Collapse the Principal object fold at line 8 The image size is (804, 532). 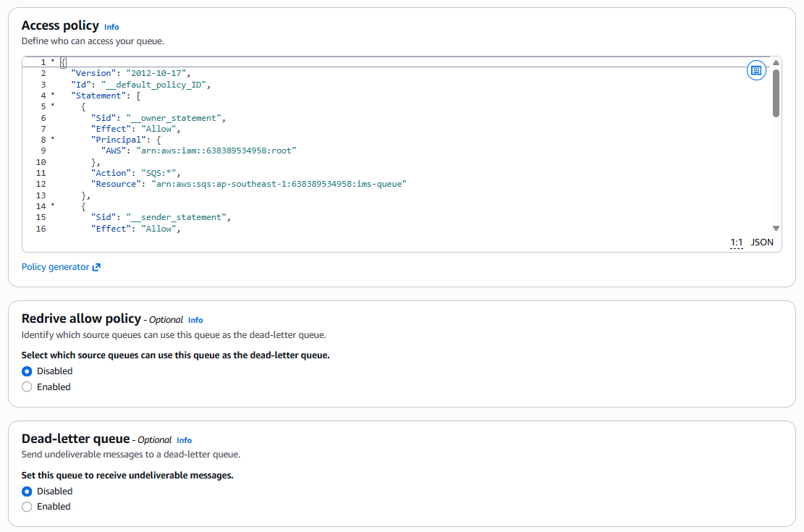[x=53, y=139]
